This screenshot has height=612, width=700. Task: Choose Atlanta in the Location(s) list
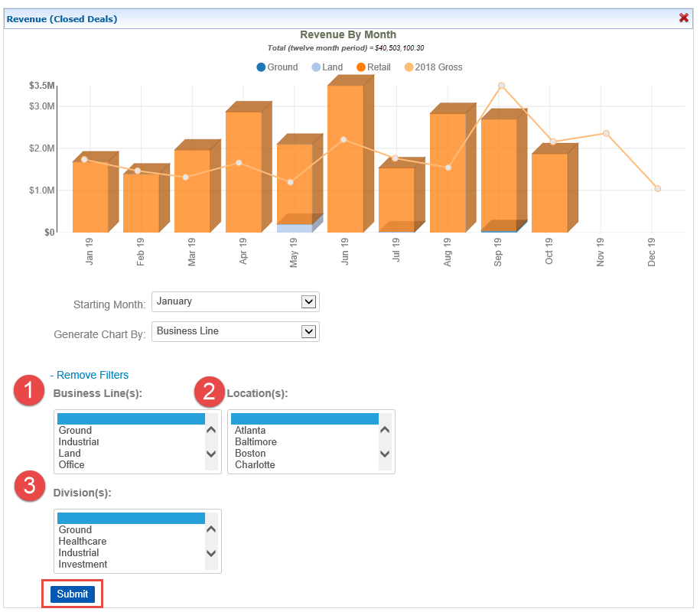pyautogui.click(x=250, y=430)
